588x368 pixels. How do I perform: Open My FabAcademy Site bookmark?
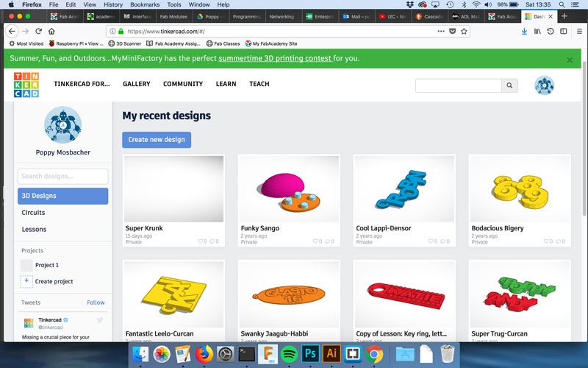click(270, 43)
